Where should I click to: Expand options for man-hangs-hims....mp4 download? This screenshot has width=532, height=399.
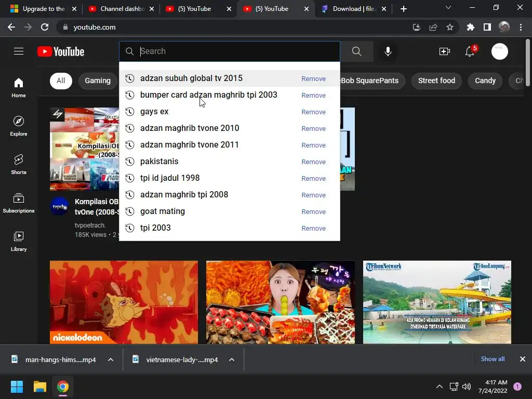tap(111, 360)
